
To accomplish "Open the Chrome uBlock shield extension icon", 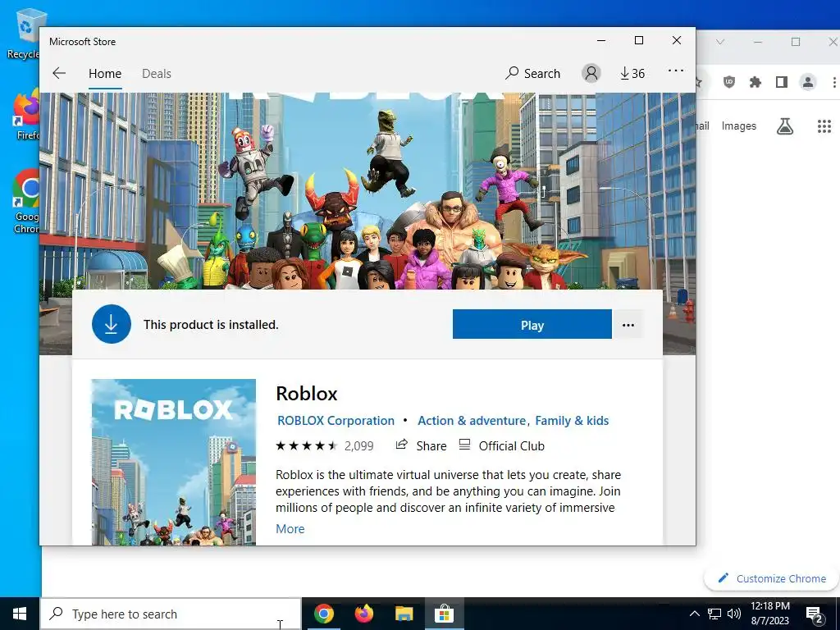I will point(729,82).
